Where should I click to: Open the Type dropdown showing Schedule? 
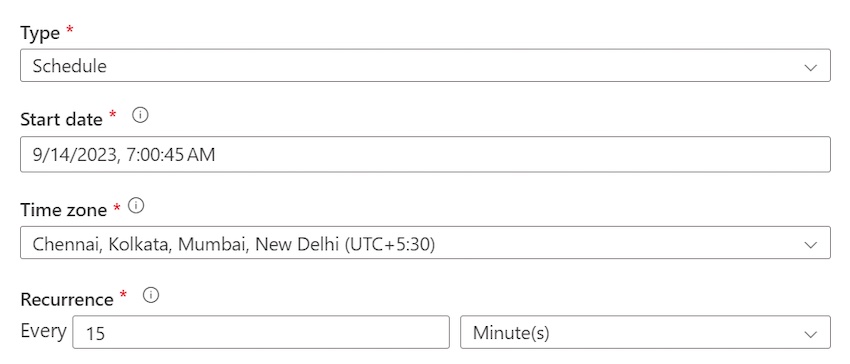[x=425, y=66]
